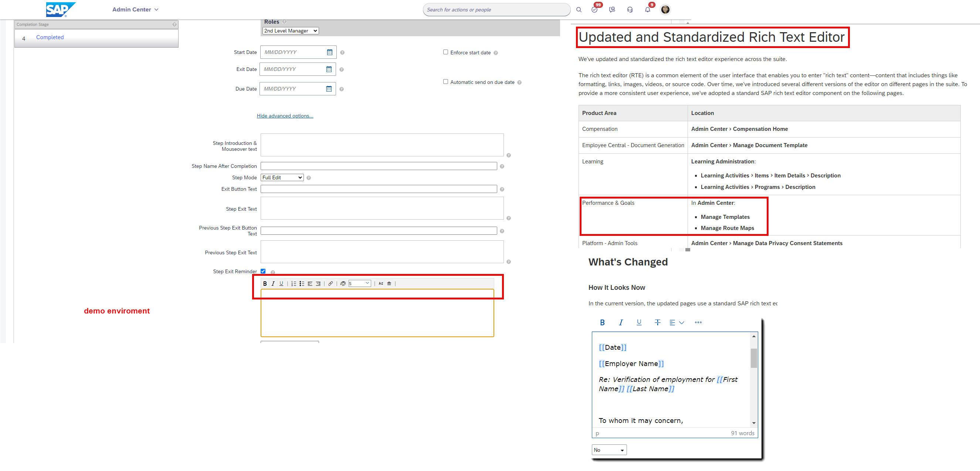Click the Product Area column header
The width and height of the screenshot is (980, 471).
[x=633, y=113]
